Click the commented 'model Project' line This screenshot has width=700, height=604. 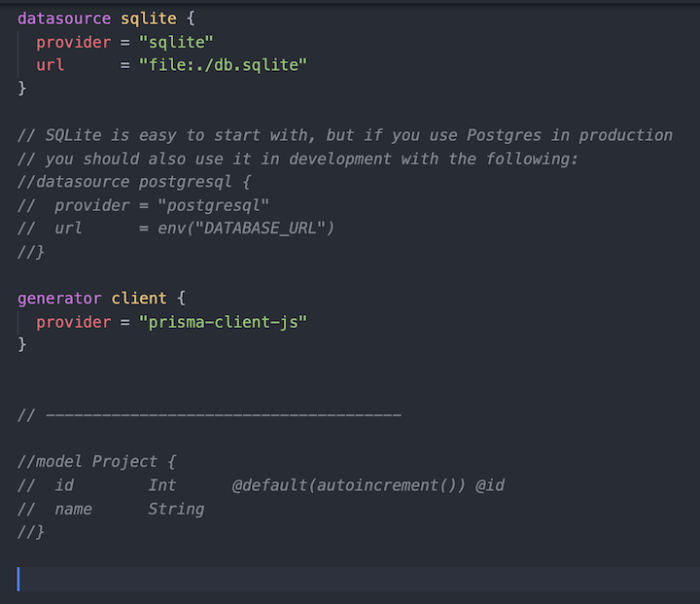pyautogui.click(x=97, y=461)
